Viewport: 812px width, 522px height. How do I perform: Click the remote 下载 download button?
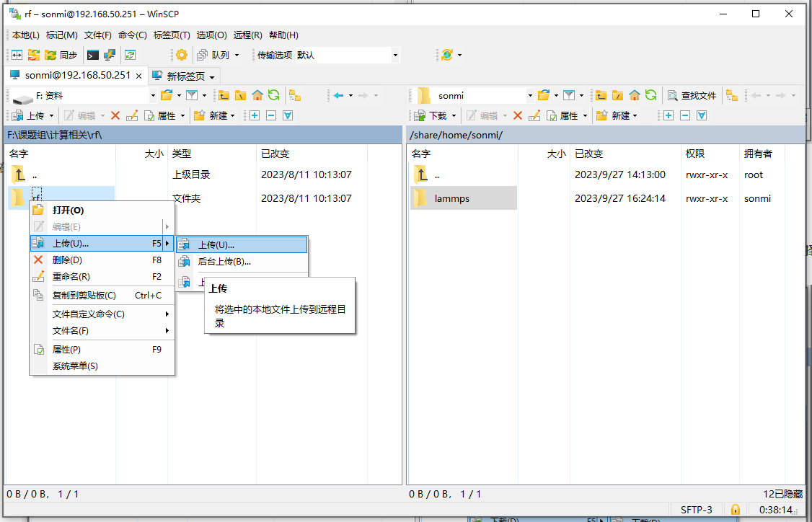click(431, 115)
